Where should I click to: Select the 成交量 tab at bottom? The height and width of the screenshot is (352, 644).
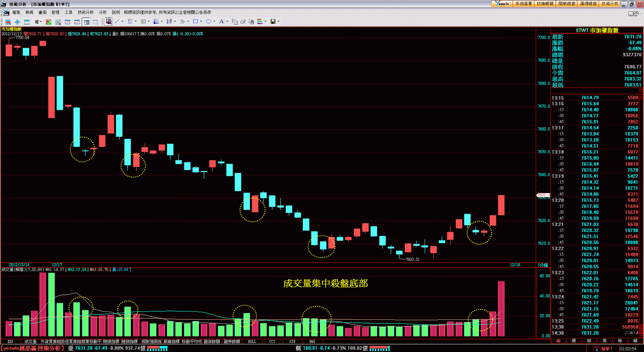[31, 342]
